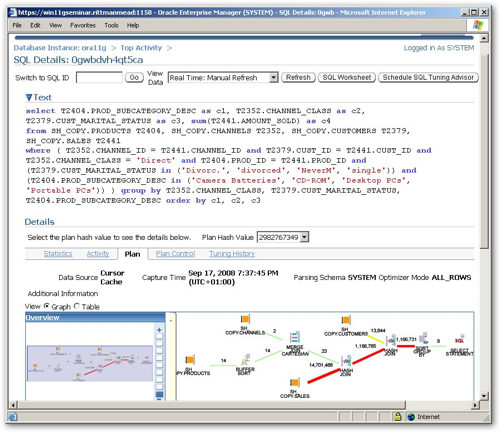This screenshot has height=432, width=500.
Task: Open the Favorites menu
Action: click(83, 25)
